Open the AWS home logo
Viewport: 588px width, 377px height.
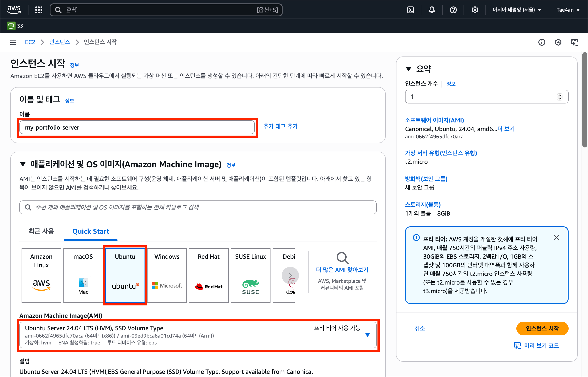coord(14,10)
